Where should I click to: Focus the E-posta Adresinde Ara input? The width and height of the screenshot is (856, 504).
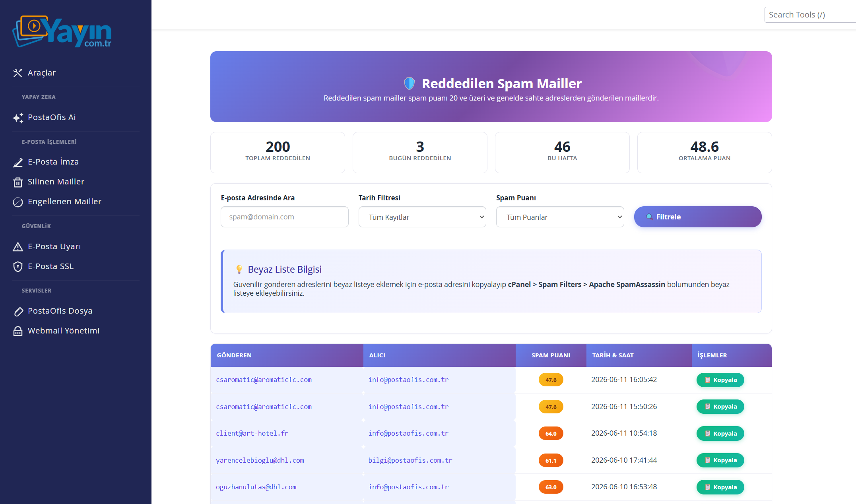(285, 217)
